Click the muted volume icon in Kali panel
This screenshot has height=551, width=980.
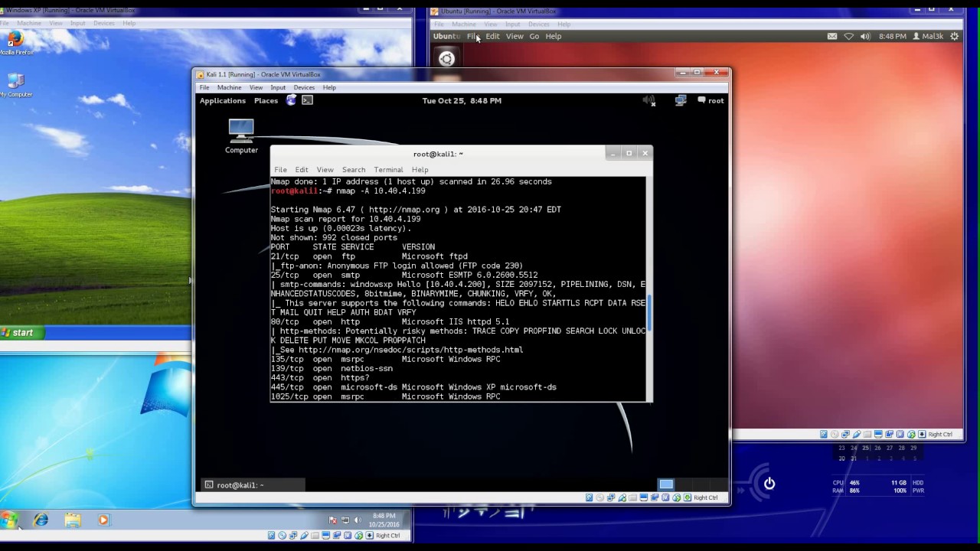point(649,100)
